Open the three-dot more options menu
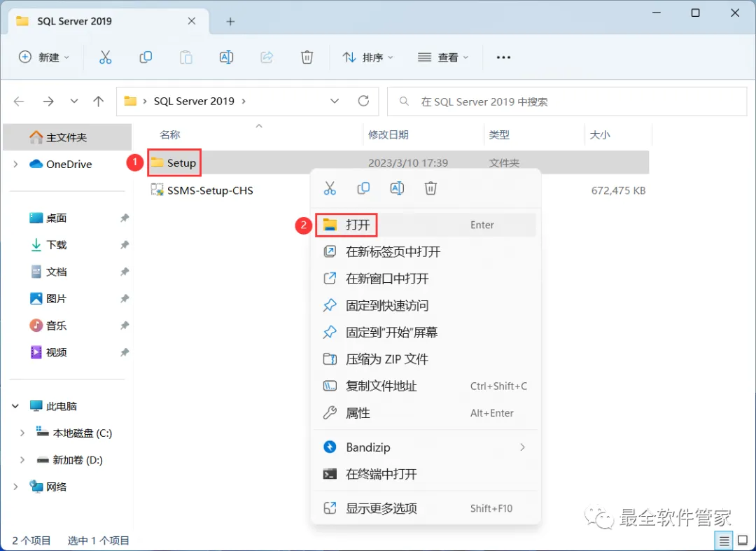This screenshot has height=551, width=756. click(x=503, y=57)
